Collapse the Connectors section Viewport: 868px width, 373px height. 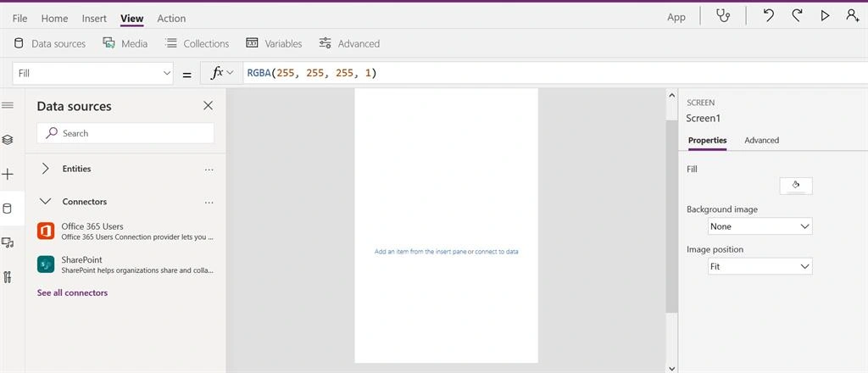[46, 202]
